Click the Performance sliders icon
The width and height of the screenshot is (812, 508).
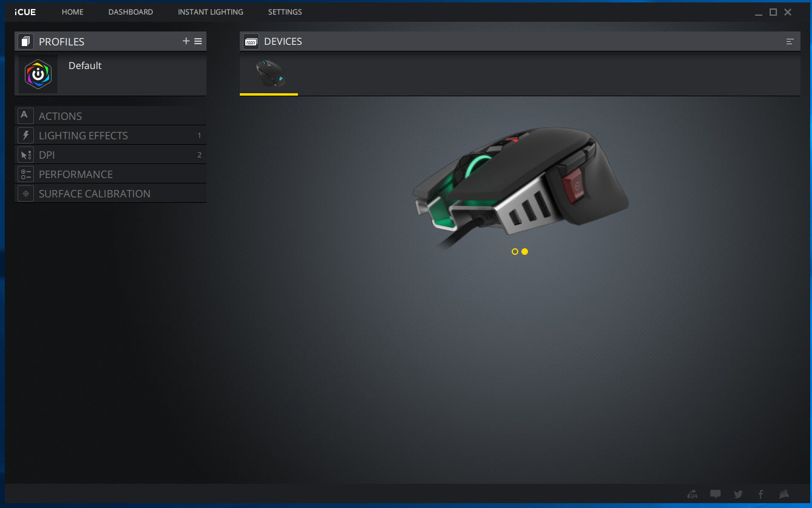point(25,174)
